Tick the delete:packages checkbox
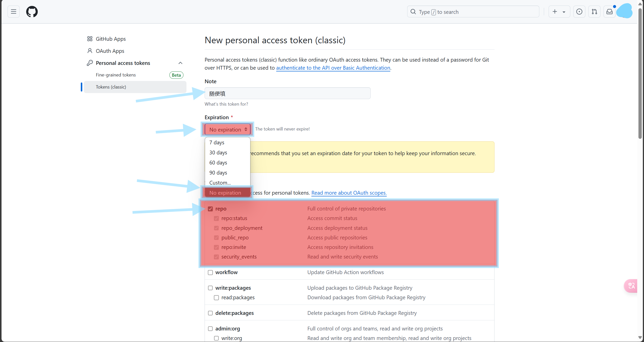The width and height of the screenshot is (644, 342). [210, 313]
